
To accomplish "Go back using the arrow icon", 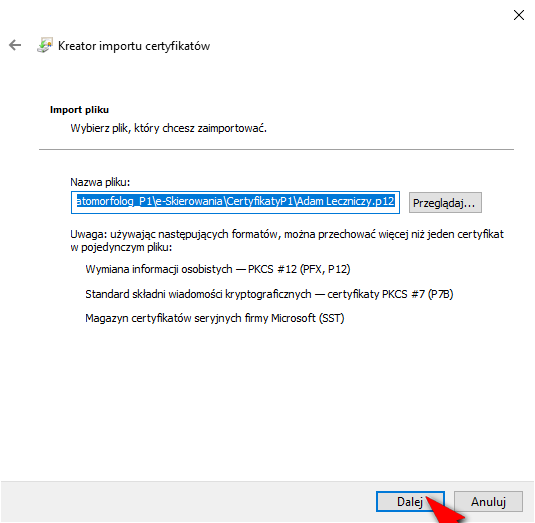I will click(15, 45).
